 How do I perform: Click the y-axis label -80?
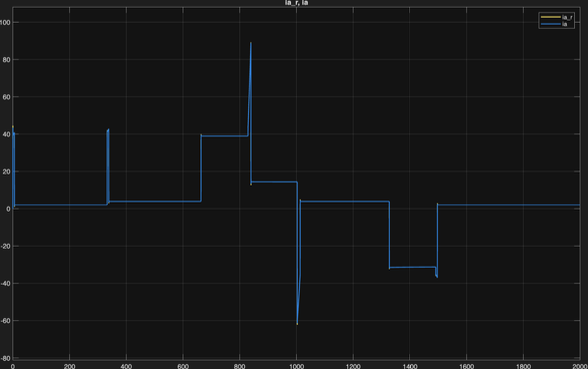click(5, 358)
